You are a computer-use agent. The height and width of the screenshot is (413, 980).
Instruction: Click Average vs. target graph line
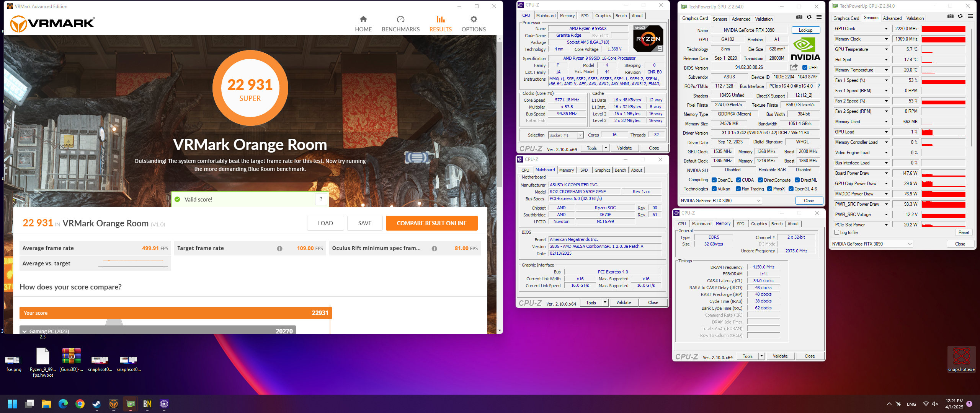133,263
